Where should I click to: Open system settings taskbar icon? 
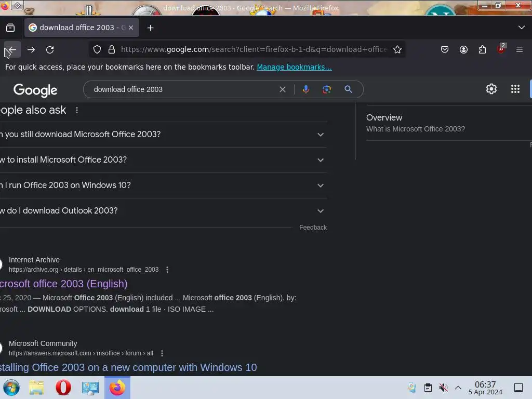[x=90, y=388]
